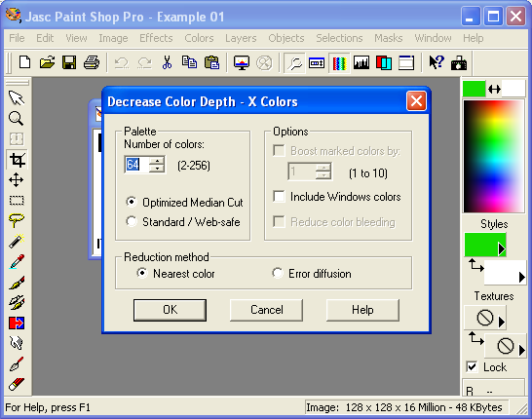Screen dimensions: 532x419
Task: Select the Clone Brush tool
Action: pos(17,302)
